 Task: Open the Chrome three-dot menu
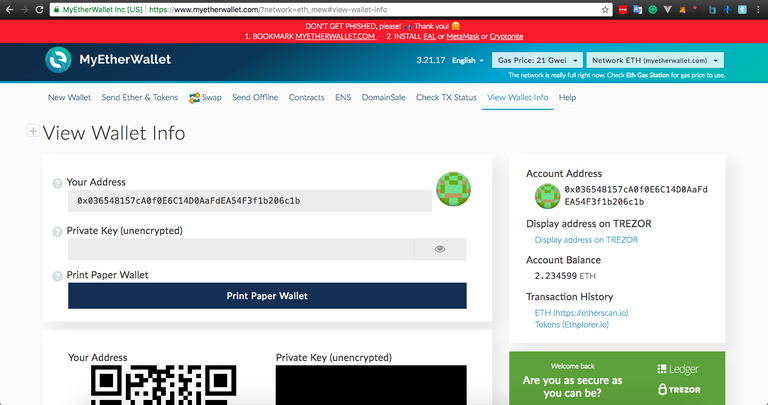click(x=758, y=9)
